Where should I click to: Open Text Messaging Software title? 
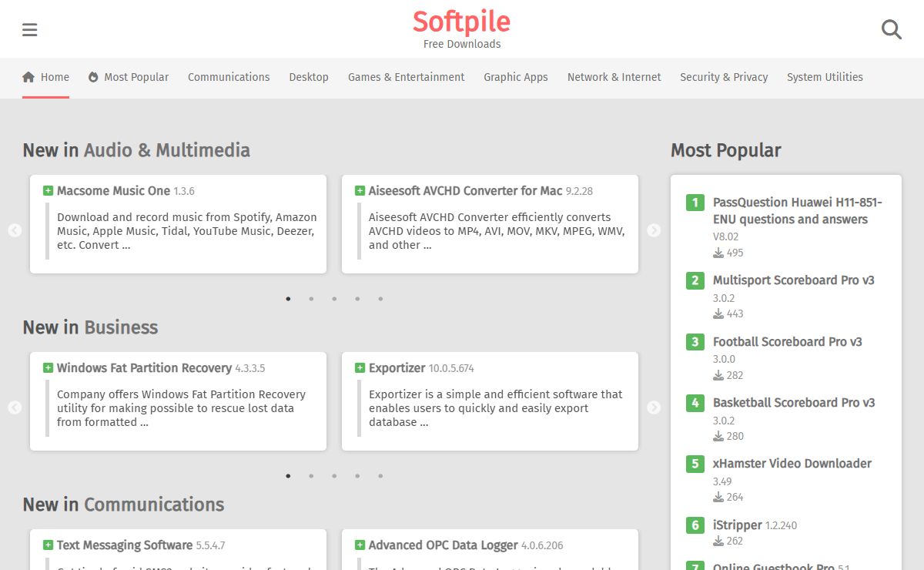pyautogui.click(x=125, y=545)
